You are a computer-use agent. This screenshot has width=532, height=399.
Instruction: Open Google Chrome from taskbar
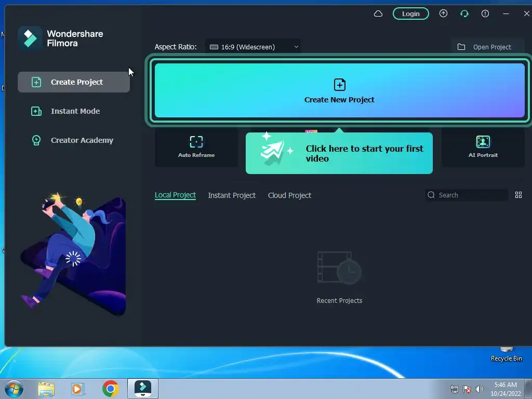click(x=110, y=389)
